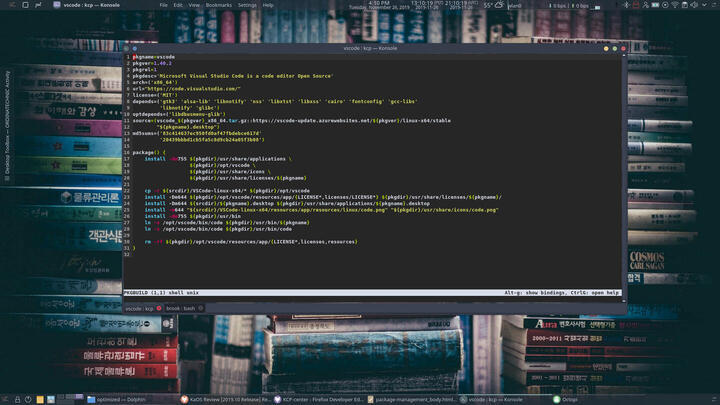The height and width of the screenshot is (405, 720).
Task: Click the Desktop Toolbox tab on the left edge
Action: (7, 125)
